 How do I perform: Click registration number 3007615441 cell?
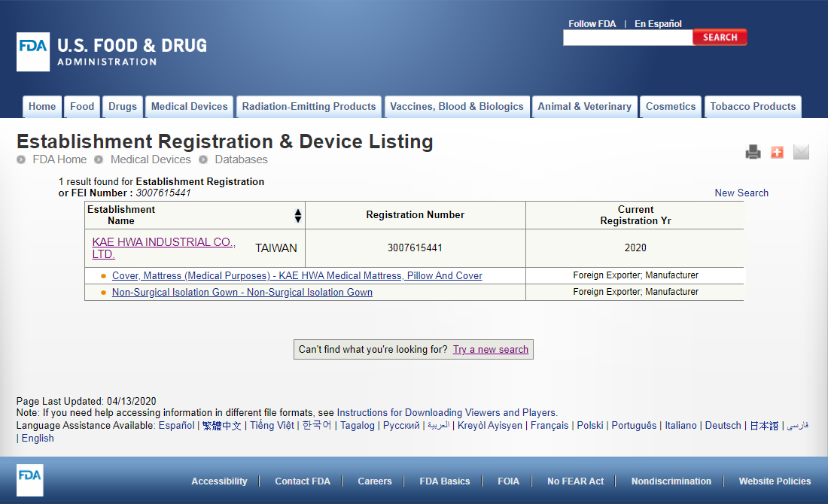[415, 248]
